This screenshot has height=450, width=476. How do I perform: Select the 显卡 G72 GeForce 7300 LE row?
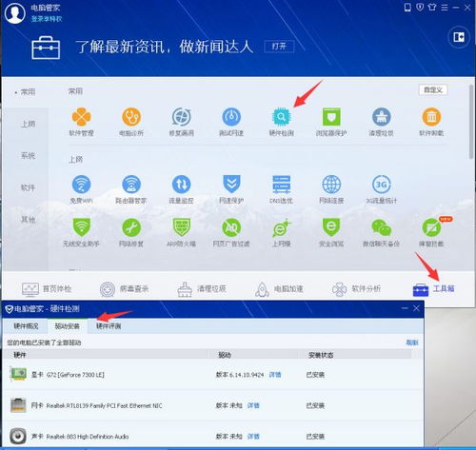tap(212, 375)
